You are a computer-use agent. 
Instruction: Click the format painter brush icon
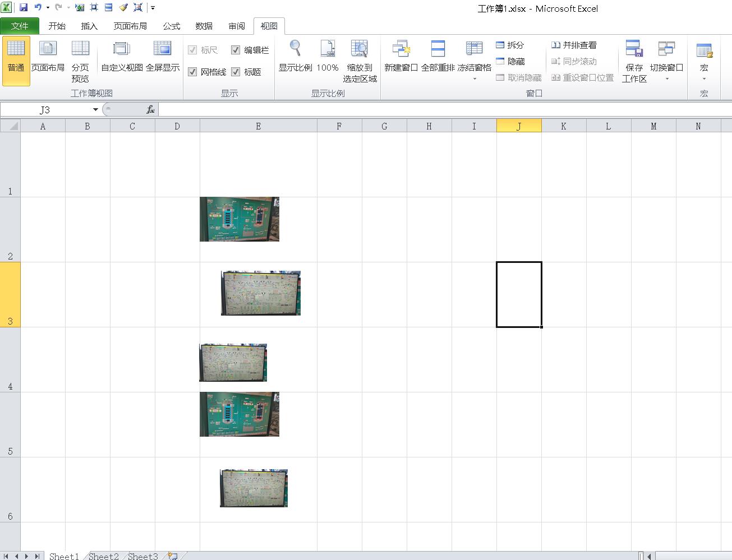point(123,7)
